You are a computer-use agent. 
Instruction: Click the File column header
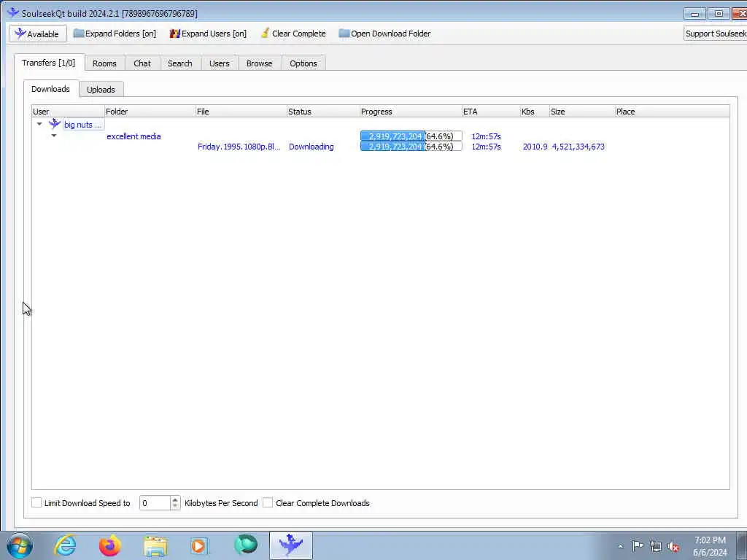coord(241,112)
